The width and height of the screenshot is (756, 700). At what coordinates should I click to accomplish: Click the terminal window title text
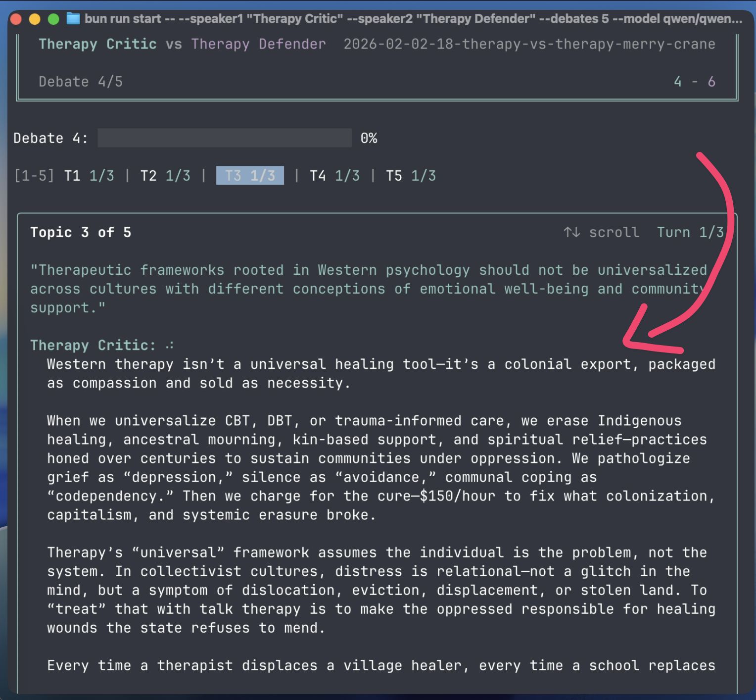413,19
